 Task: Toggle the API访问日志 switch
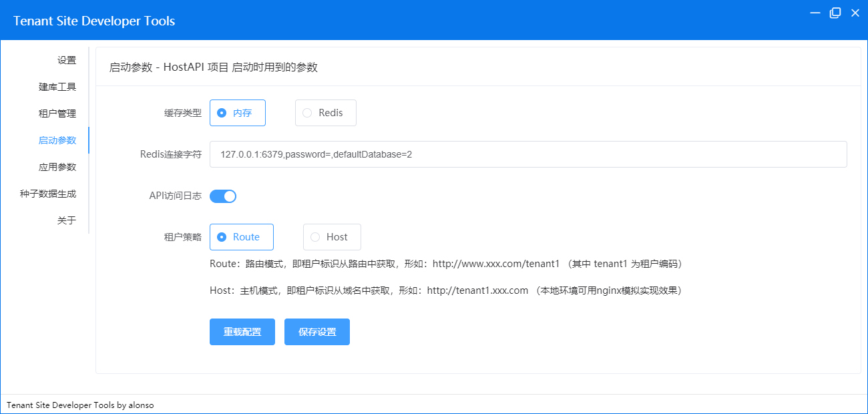point(223,196)
